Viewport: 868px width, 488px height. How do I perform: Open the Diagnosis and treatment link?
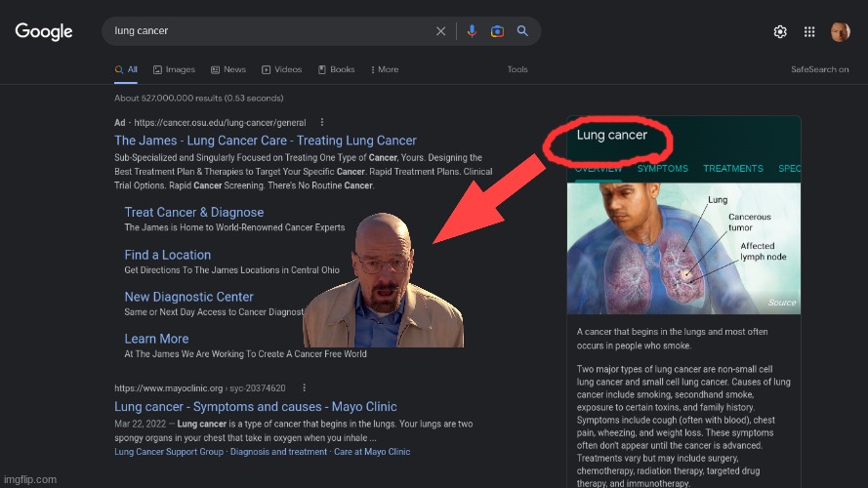click(x=278, y=452)
